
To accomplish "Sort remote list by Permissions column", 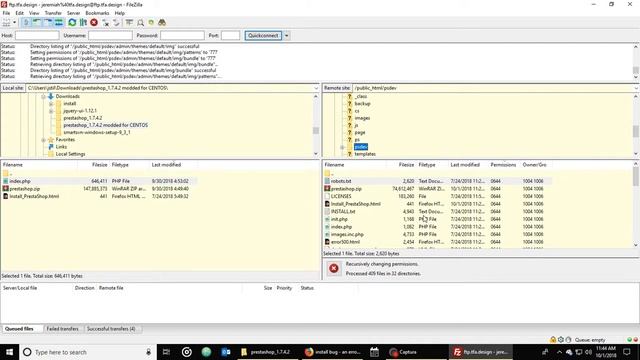I will pyautogui.click(x=503, y=164).
